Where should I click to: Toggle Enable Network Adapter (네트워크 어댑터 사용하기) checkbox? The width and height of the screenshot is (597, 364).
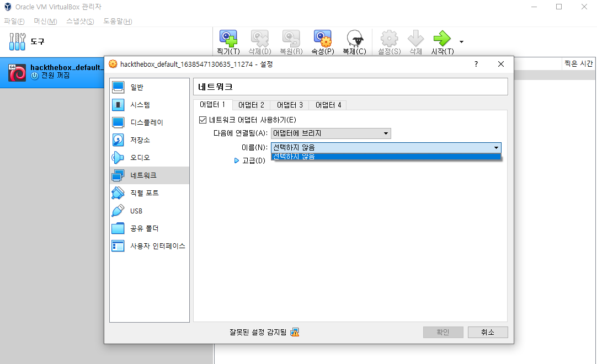[x=202, y=120]
